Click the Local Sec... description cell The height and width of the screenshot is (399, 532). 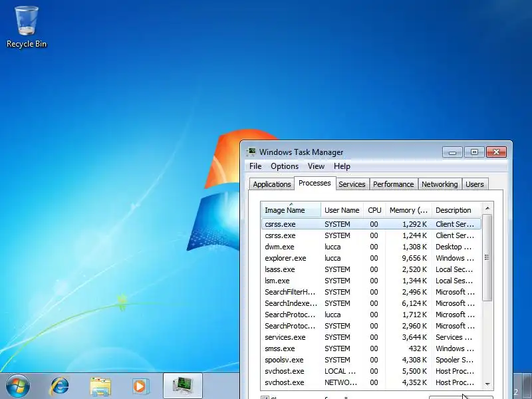[x=454, y=269]
